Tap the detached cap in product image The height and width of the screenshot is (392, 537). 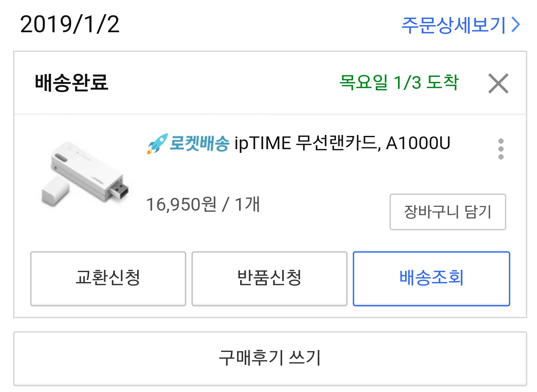(55, 191)
